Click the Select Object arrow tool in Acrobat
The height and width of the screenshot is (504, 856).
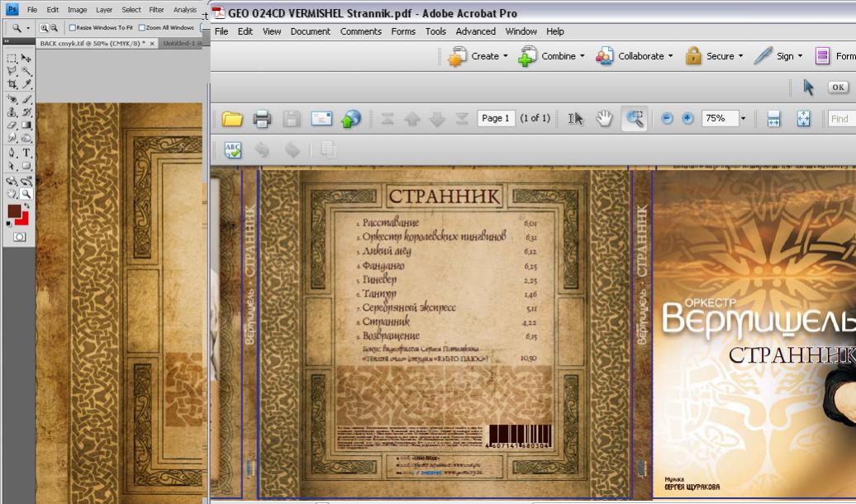pos(809,88)
